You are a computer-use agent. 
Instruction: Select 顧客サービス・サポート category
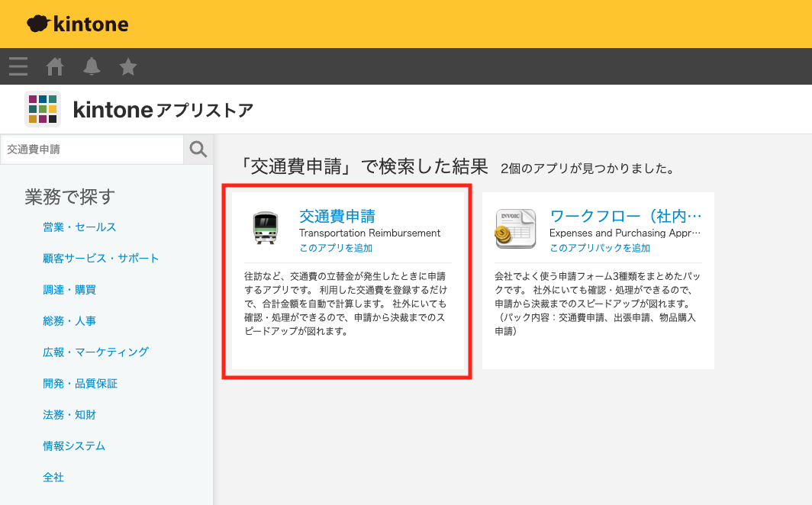point(101,258)
